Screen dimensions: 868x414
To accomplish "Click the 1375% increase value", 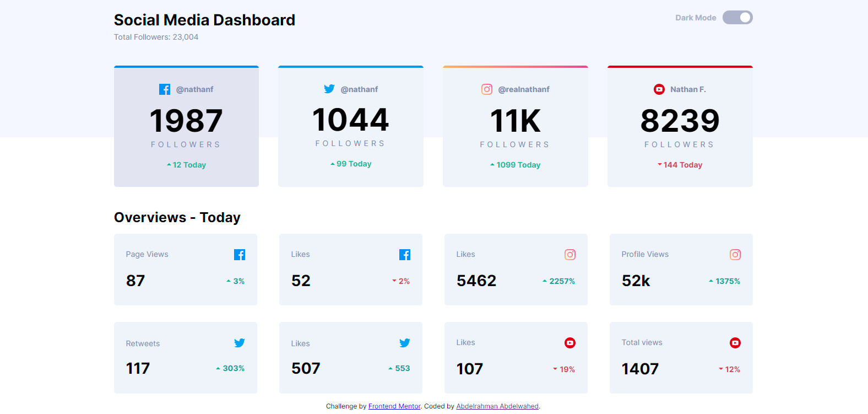I will point(724,281).
